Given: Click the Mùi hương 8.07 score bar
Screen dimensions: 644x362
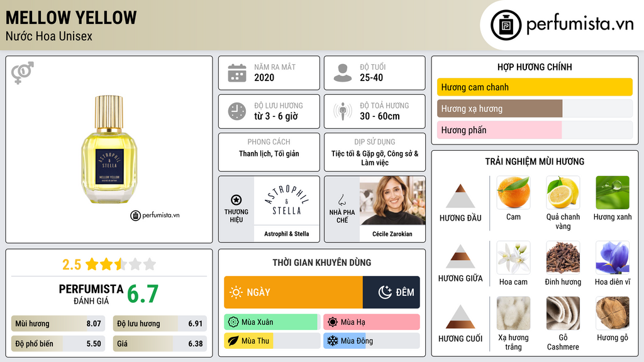Looking at the screenshot, I should pyautogui.click(x=58, y=324).
